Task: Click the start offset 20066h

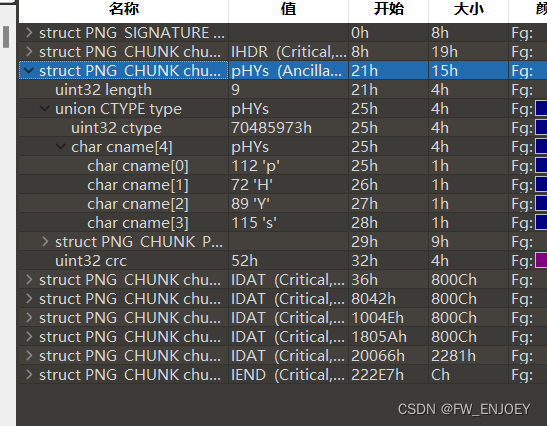Action: click(x=378, y=356)
